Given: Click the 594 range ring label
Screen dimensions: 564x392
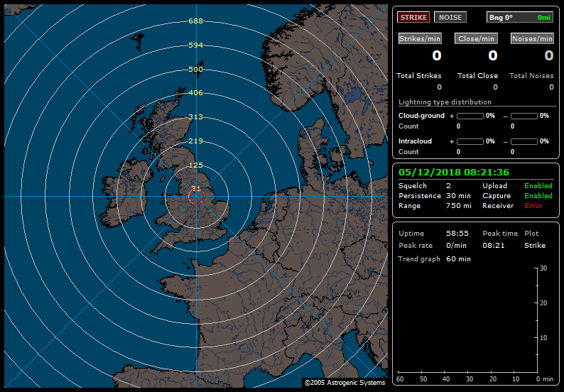Looking at the screenshot, I should (195, 45).
